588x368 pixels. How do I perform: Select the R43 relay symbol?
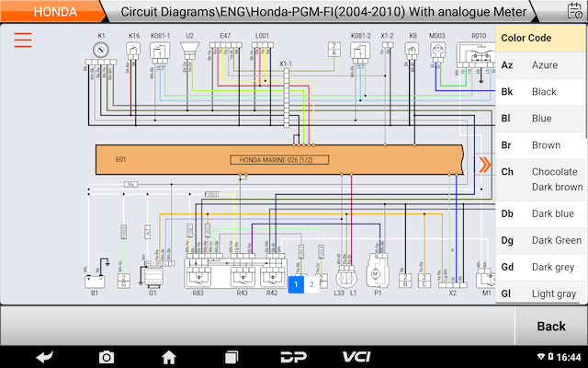[x=243, y=277]
